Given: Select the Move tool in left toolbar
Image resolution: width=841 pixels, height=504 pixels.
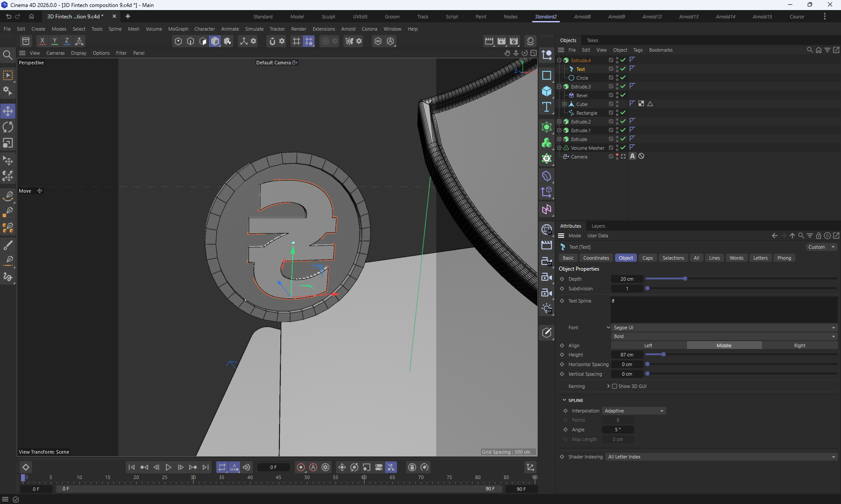Looking at the screenshot, I should click(8, 111).
